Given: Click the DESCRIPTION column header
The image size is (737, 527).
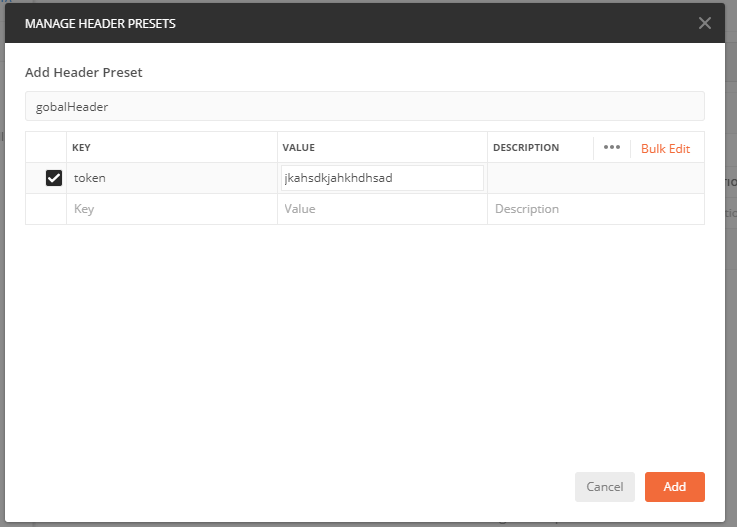Looking at the screenshot, I should (526, 148).
